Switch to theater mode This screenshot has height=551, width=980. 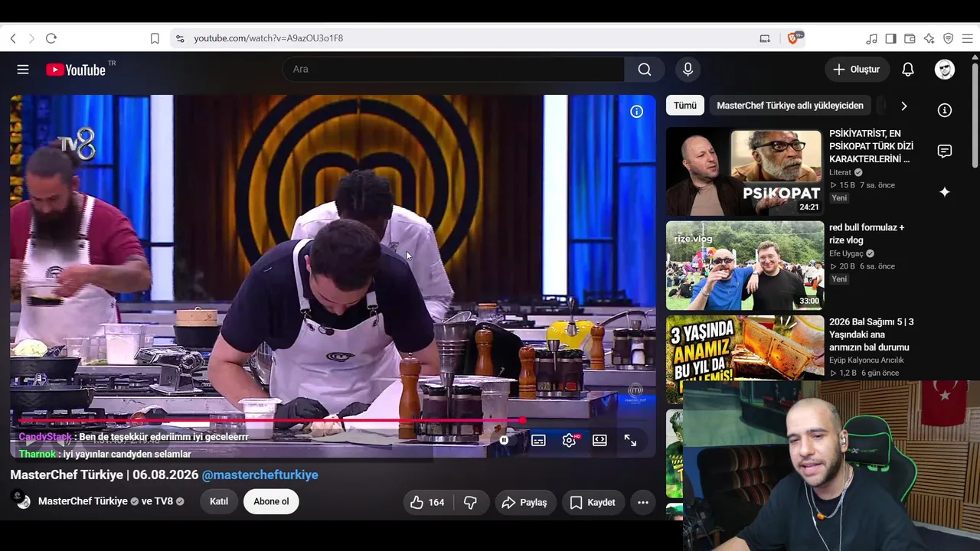click(599, 440)
